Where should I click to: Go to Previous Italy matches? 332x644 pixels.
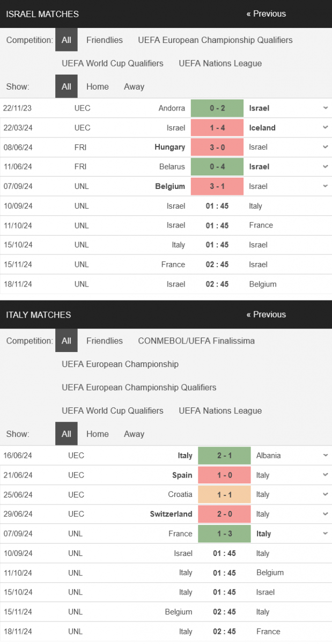[x=266, y=314]
